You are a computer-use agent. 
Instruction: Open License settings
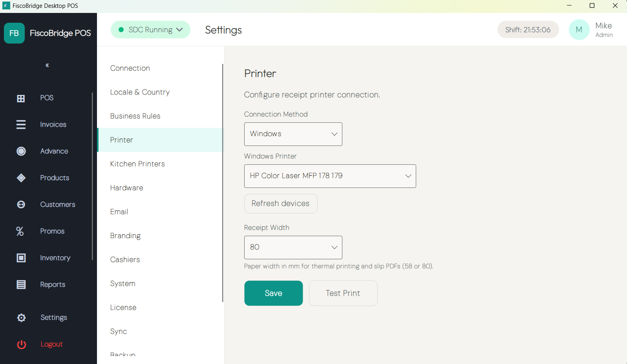(160, 308)
